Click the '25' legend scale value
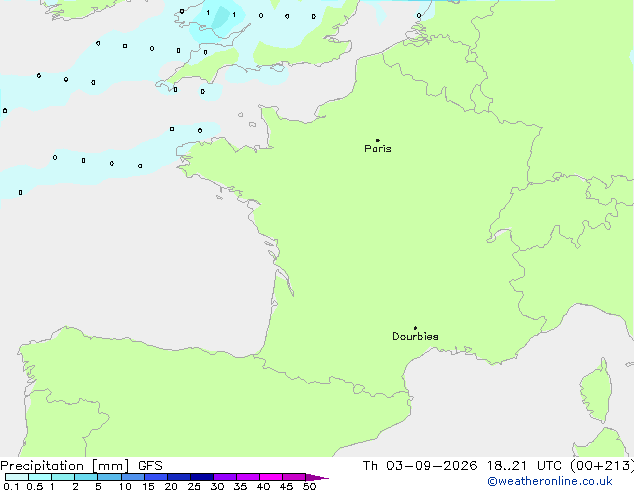Image resolution: width=634 pixels, height=490 pixels. (194, 486)
